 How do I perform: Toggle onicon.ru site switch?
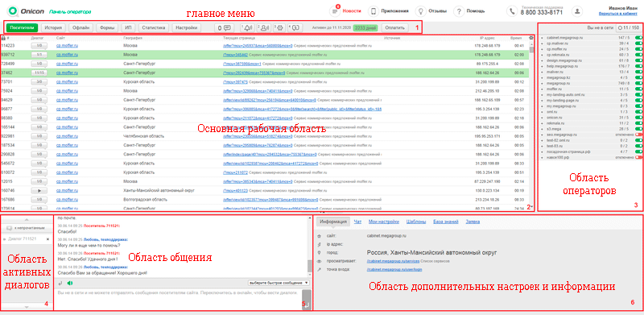tap(638, 117)
